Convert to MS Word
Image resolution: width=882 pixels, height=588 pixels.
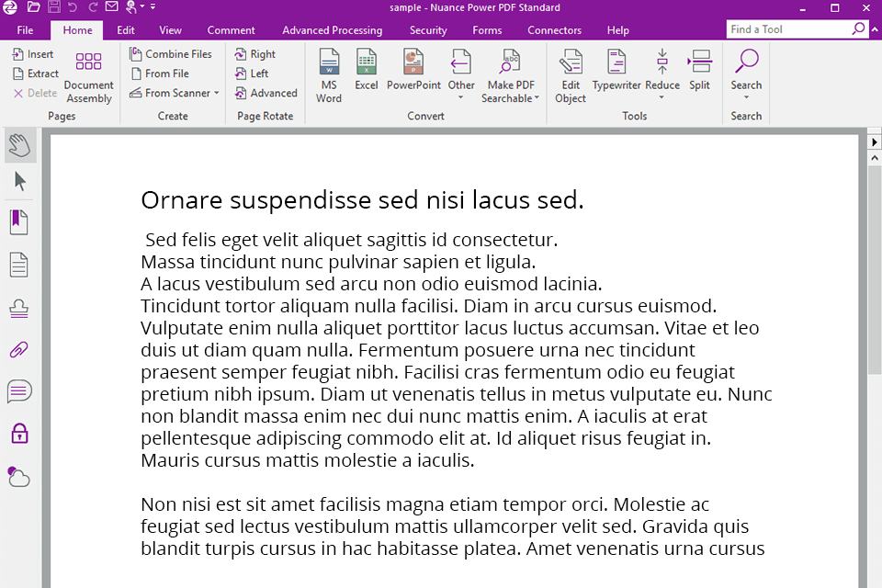point(329,76)
